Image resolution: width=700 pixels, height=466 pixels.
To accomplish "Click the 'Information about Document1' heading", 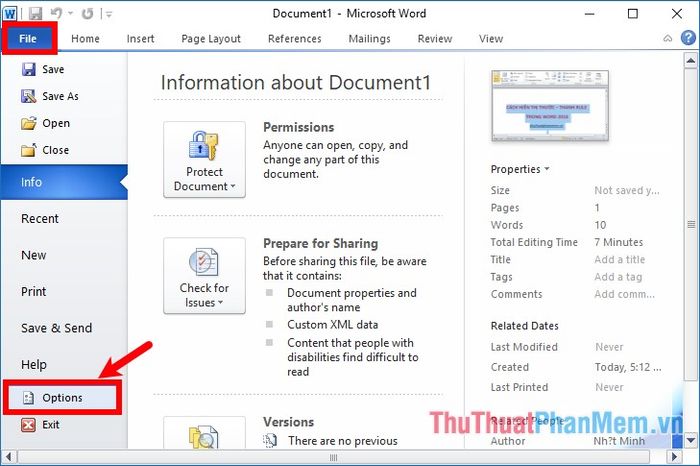I will 296,83.
